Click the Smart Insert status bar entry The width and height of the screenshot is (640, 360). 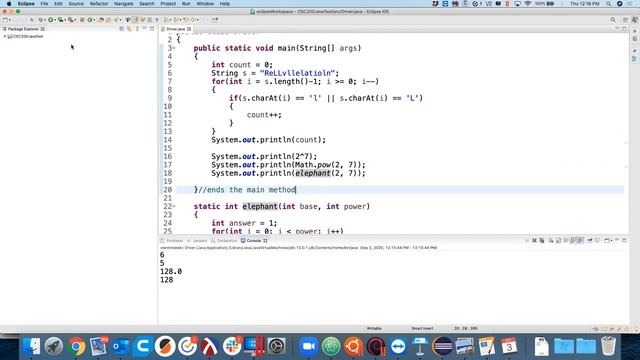422,329
